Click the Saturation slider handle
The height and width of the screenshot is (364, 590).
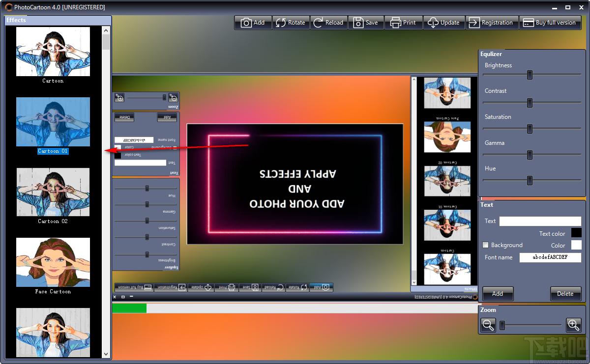530,129
